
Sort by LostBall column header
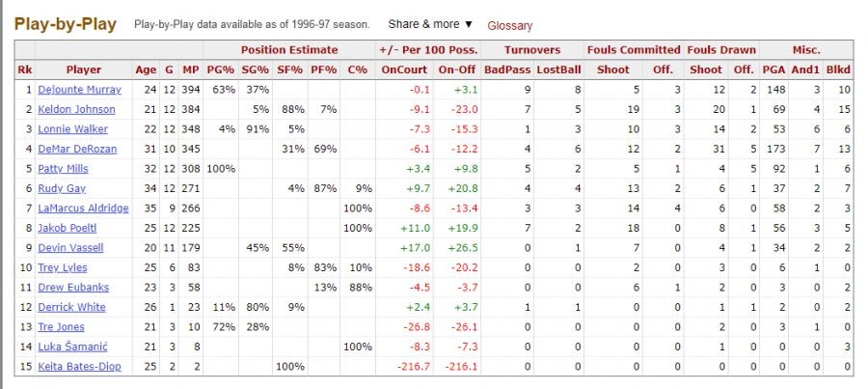point(558,69)
